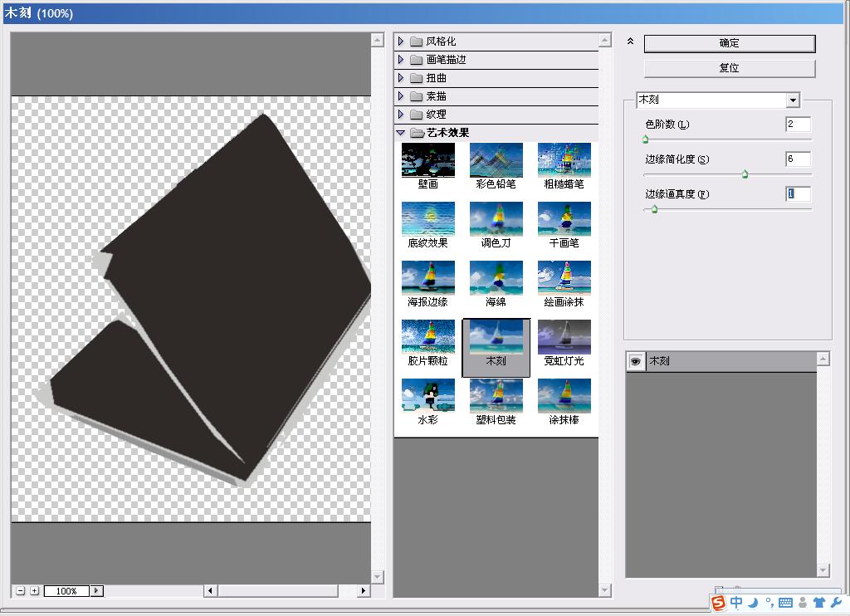Click the moon half-width icon in the IME bar
This screenshot has width=850, height=616.
click(x=753, y=603)
